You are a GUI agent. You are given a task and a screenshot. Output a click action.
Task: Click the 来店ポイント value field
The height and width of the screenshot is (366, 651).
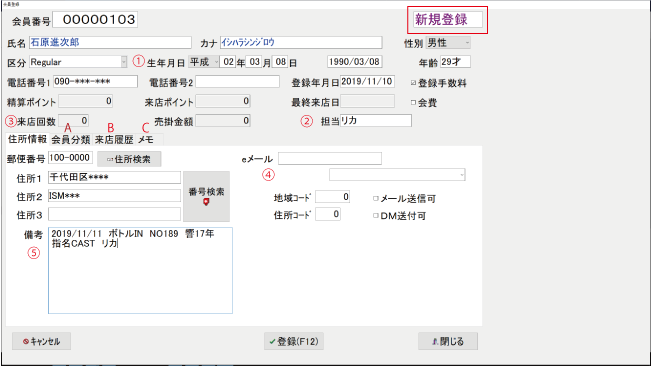click(x=223, y=101)
